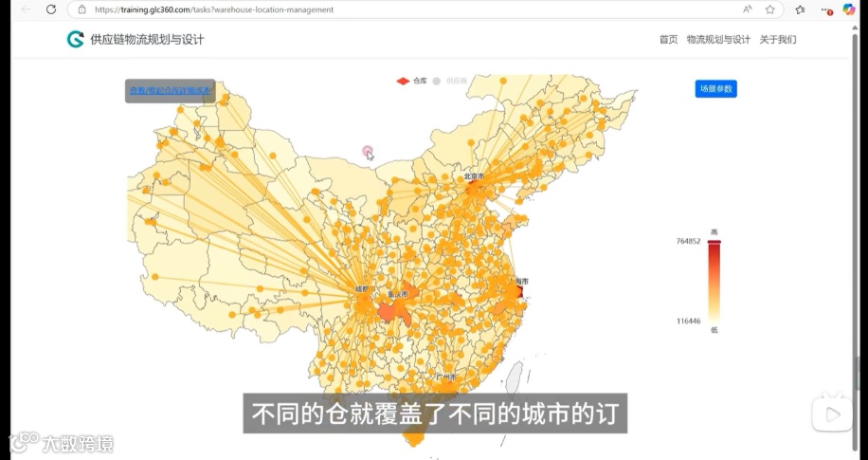Click the 广州市 label on the map
This screenshot has width=868, height=460.
coord(446,377)
